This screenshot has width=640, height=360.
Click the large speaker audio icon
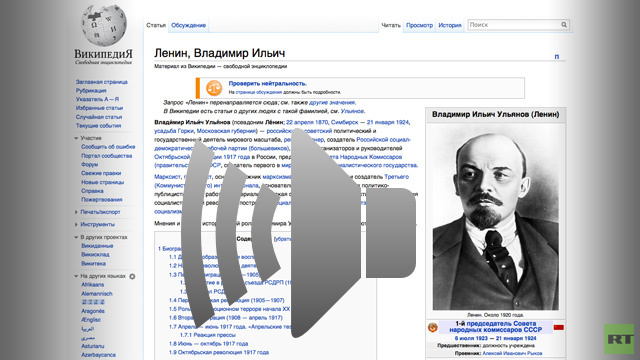click(x=299, y=233)
